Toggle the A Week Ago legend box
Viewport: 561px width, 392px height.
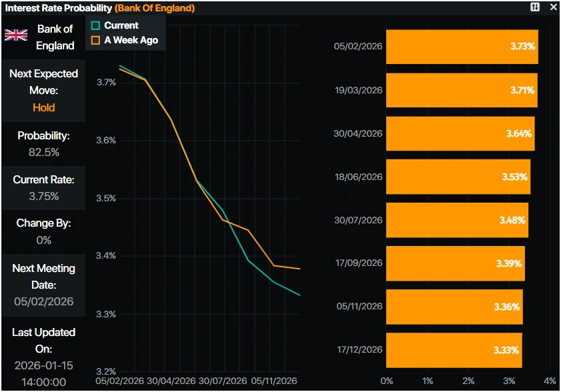pyautogui.click(x=95, y=40)
